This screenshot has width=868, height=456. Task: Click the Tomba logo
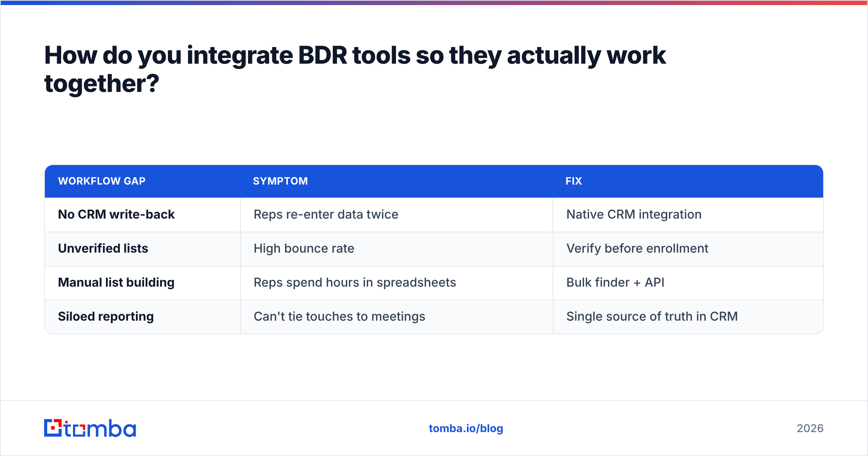[x=90, y=428]
